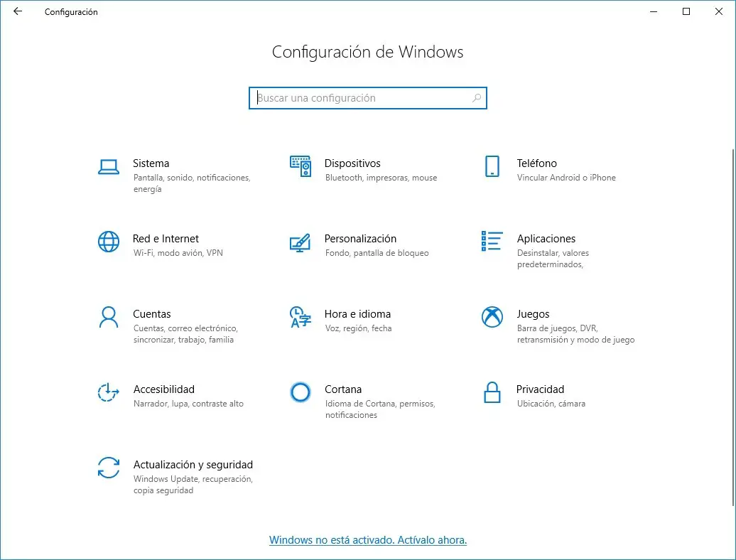736x560 pixels.
Task: Click 'Vincular Android o iPhone' text
Action: tap(566, 178)
